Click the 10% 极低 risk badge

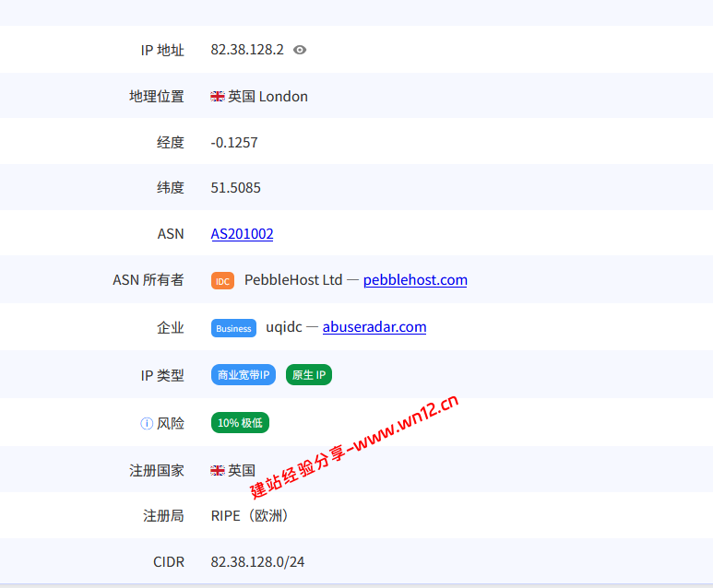240,423
